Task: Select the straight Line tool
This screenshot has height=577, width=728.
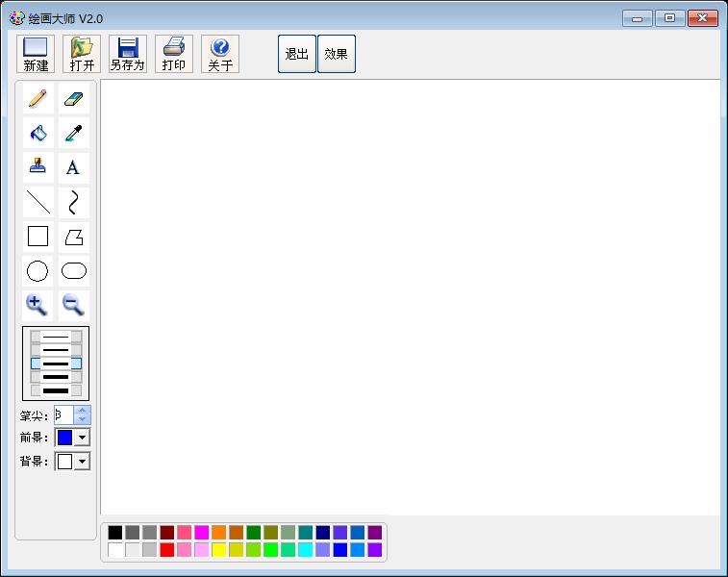Action: coord(38,202)
